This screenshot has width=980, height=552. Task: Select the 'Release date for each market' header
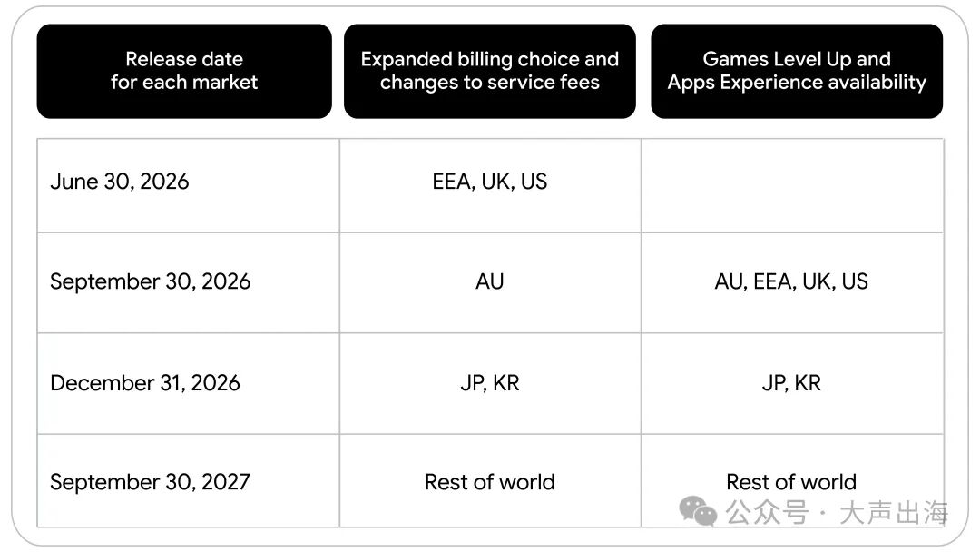pyautogui.click(x=184, y=71)
